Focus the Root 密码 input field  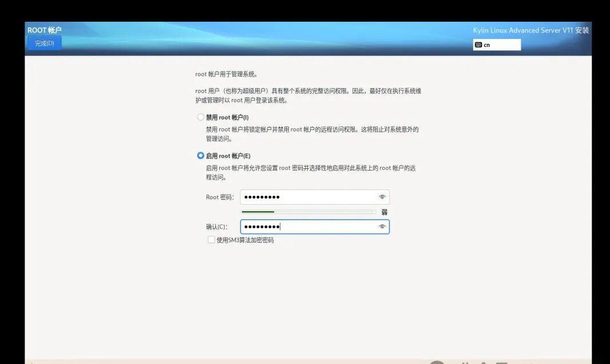pyautogui.click(x=309, y=197)
